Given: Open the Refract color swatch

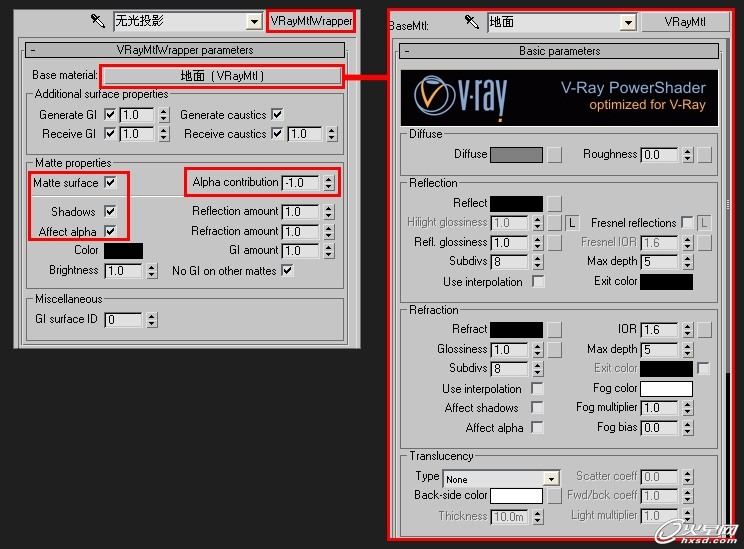Looking at the screenshot, I should [516, 329].
